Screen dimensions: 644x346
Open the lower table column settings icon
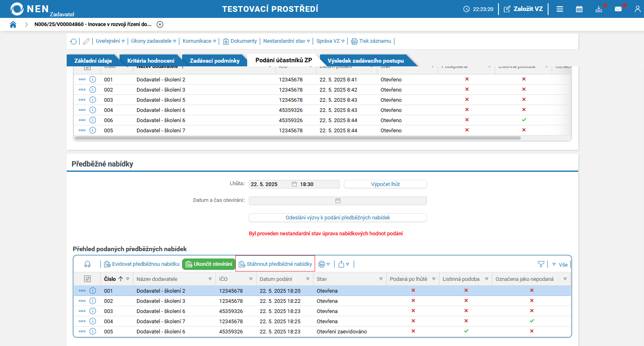tap(87, 279)
